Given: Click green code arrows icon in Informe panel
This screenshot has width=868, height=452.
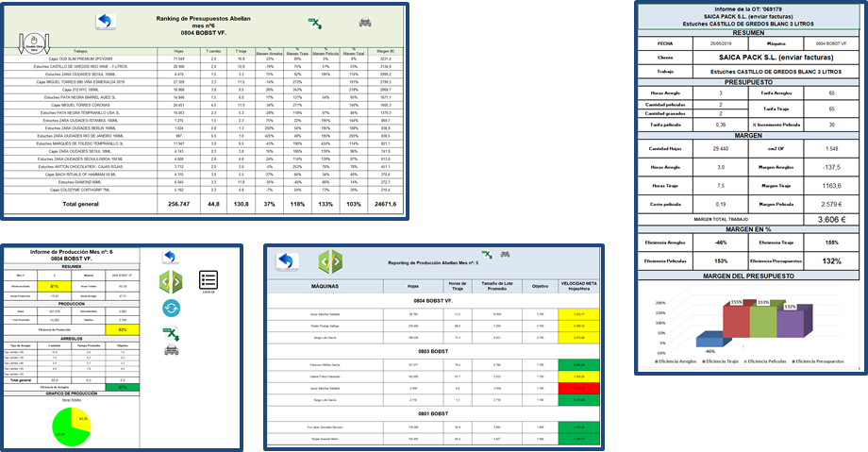Looking at the screenshot, I should coord(171,282).
